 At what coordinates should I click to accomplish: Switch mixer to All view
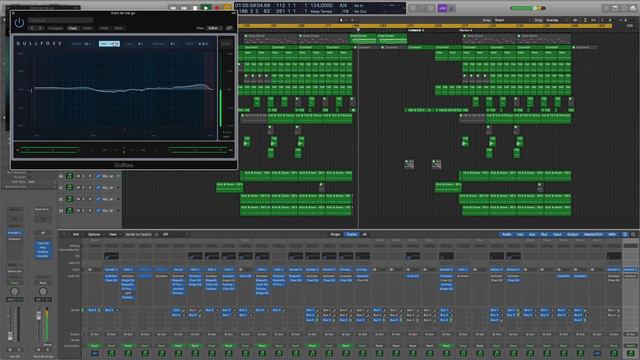[364, 235]
